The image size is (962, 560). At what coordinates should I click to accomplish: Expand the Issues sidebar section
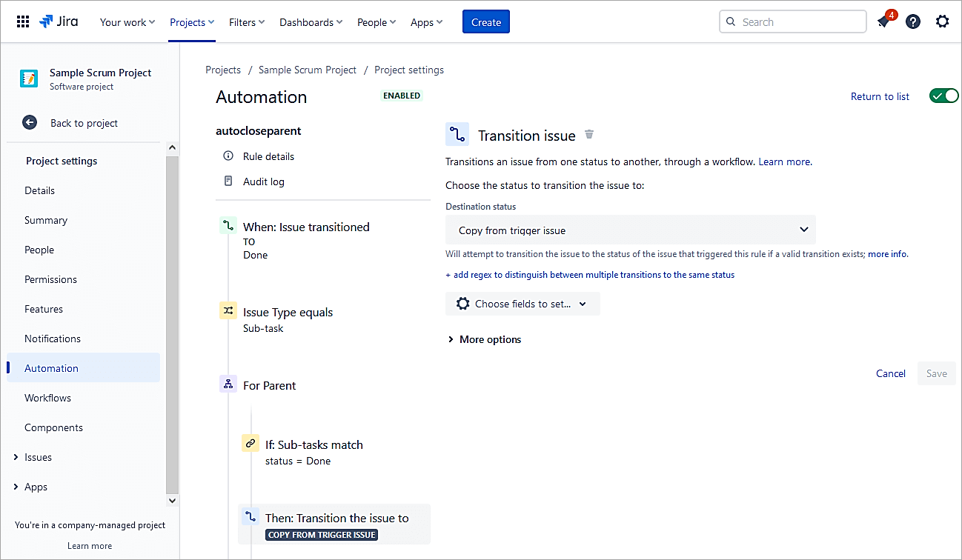point(16,457)
